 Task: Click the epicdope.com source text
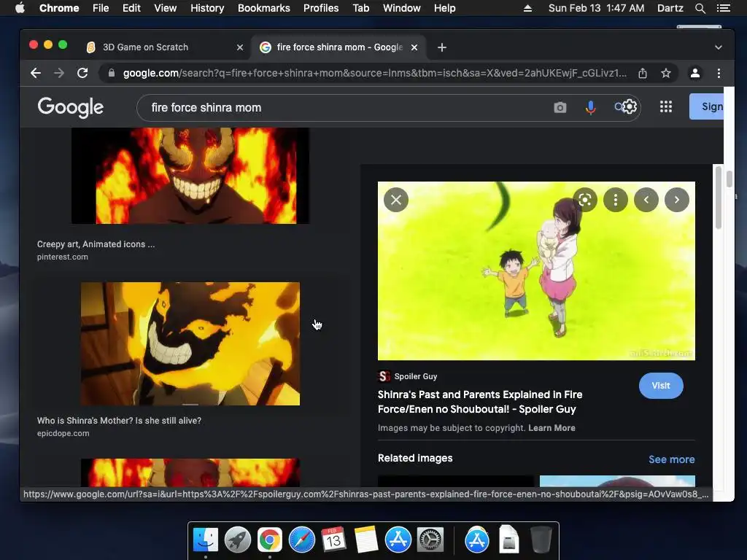tap(63, 433)
